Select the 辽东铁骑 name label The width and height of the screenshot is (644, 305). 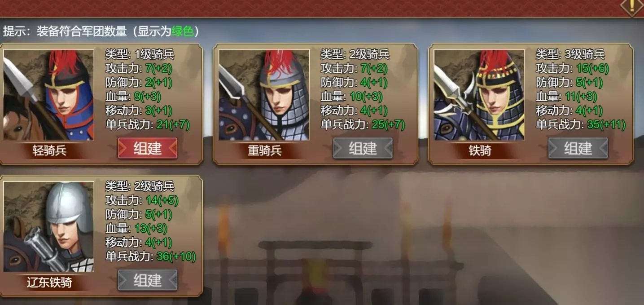point(49,283)
